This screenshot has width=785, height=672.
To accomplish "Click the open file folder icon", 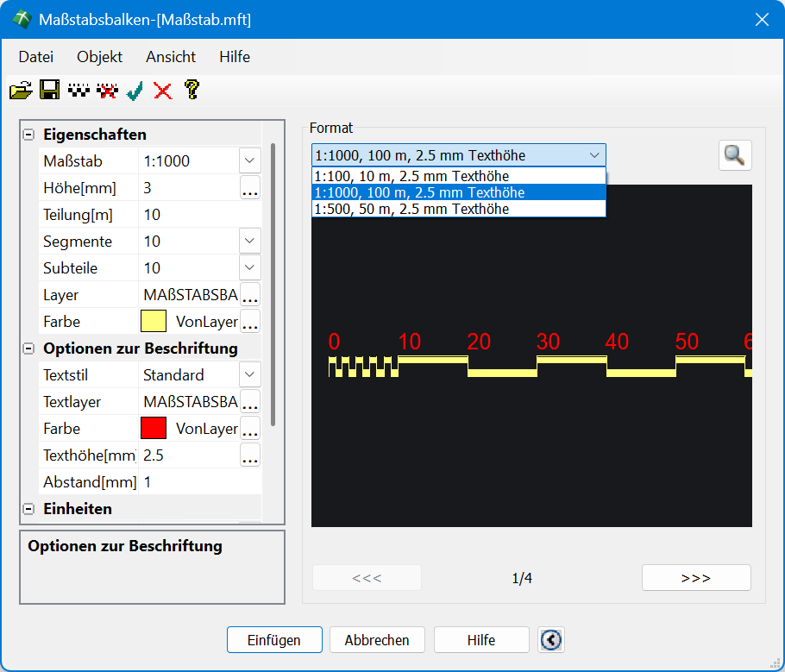I will (21, 90).
